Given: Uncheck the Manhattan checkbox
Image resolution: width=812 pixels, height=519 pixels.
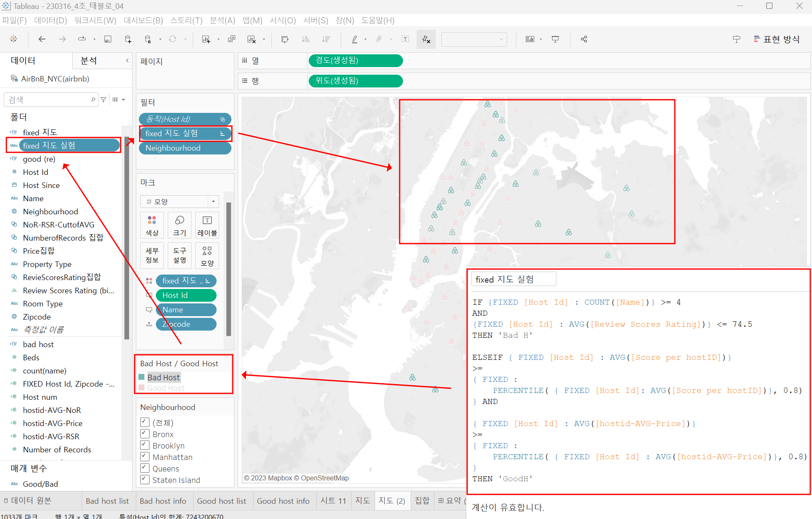Looking at the screenshot, I should [x=145, y=457].
